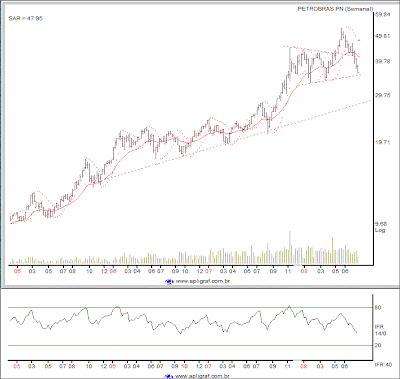The width and height of the screenshot is (400, 379).
Task: Click red "08" year label on IFR panel axis
Action: click(303, 366)
